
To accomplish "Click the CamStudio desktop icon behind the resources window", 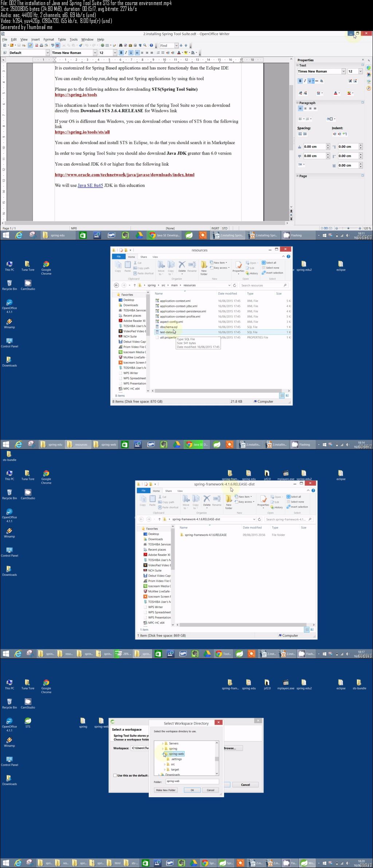I will click(x=28, y=285).
